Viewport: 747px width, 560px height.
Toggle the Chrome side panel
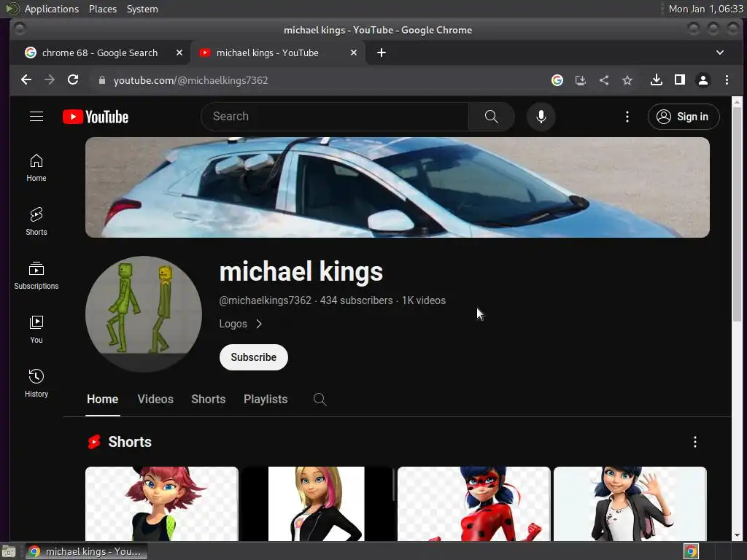coord(679,80)
